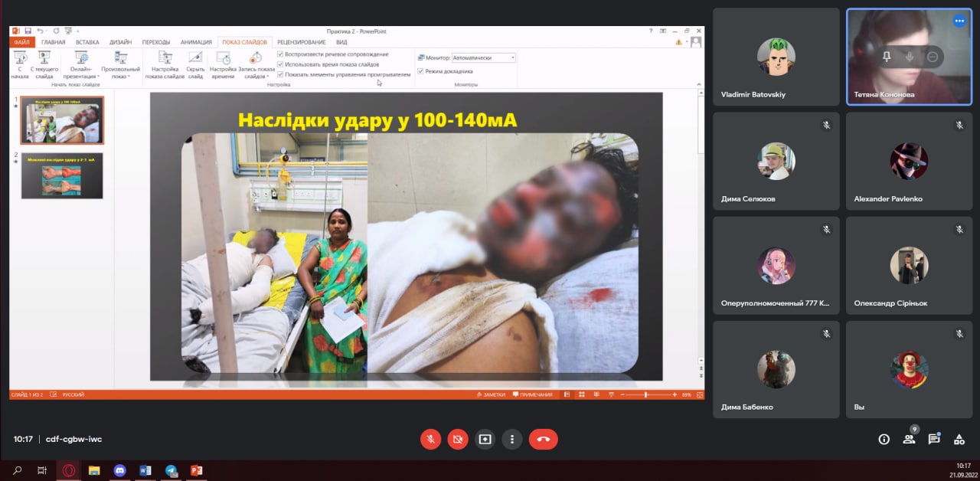The height and width of the screenshot is (481, 980).
Task: Open Discord from the Windows taskbar
Action: tap(119, 470)
